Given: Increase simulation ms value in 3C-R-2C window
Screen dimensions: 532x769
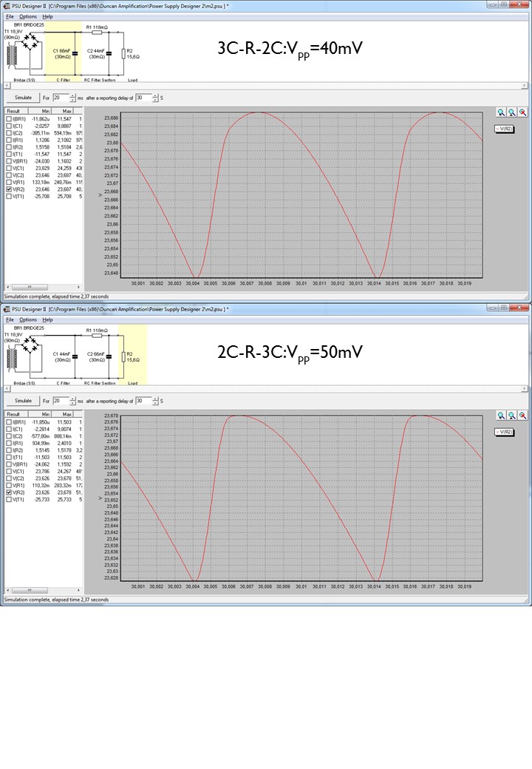Looking at the screenshot, I should click(x=72, y=95).
